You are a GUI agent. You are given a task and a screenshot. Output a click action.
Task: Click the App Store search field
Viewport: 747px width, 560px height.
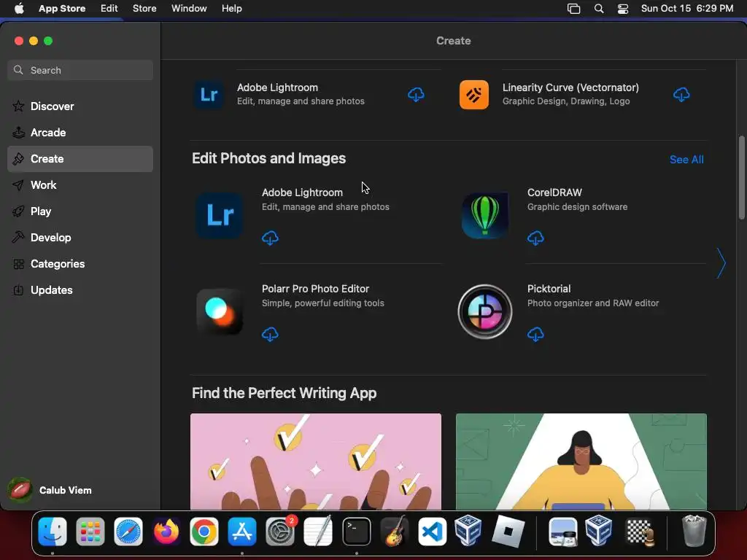[x=80, y=70]
